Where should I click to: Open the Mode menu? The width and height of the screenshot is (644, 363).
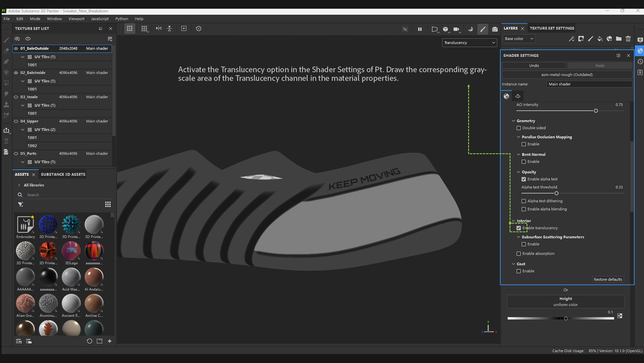pyautogui.click(x=35, y=19)
